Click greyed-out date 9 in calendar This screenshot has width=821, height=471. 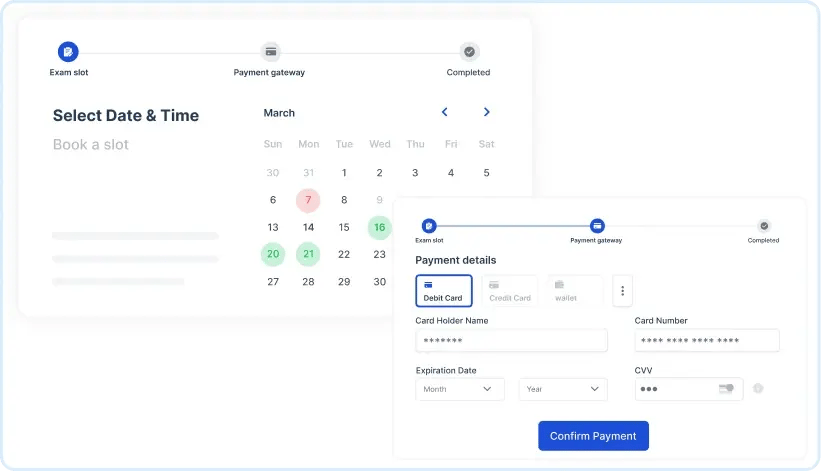coord(380,200)
